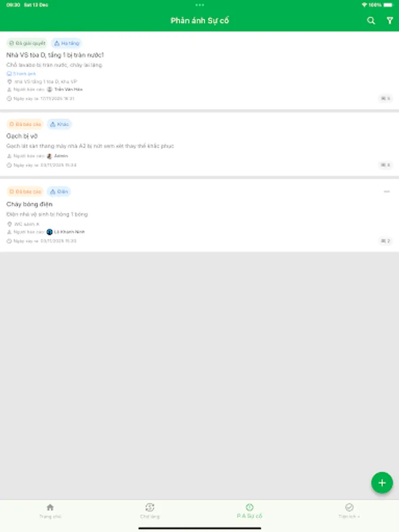This screenshot has height=532, width=399.
Task: Open the filter icon next to search
Action: (x=388, y=20)
